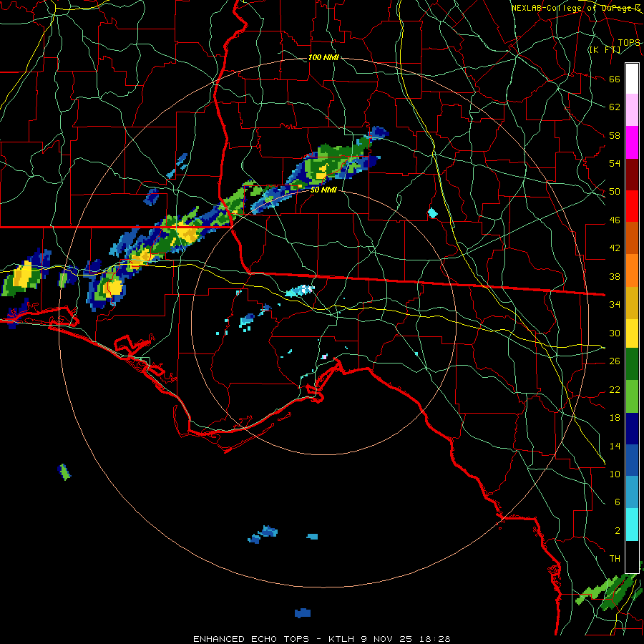Image resolution: width=644 pixels, height=644 pixels.
Task: Click the 30 value on the legend
Action: point(615,333)
